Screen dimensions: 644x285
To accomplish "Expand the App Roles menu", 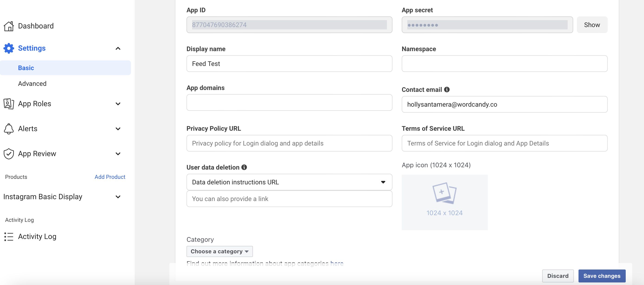I will (x=118, y=104).
